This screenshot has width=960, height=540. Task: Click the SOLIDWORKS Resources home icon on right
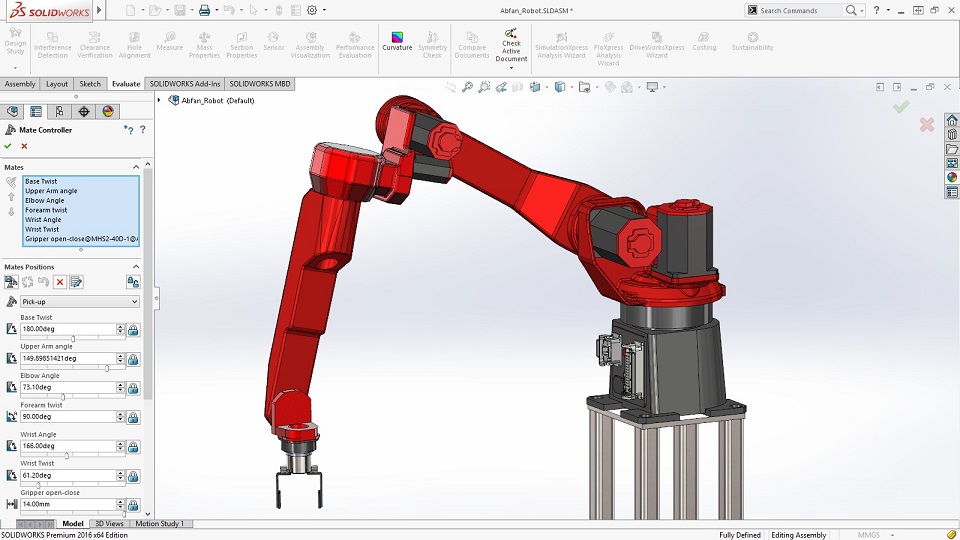point(952,120)
